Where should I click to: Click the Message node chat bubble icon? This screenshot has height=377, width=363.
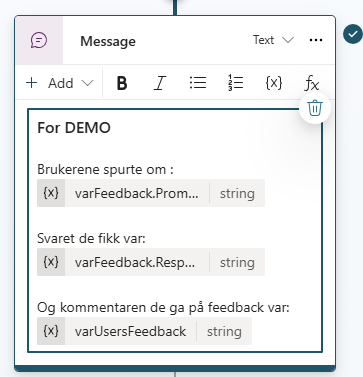(39, 41)
